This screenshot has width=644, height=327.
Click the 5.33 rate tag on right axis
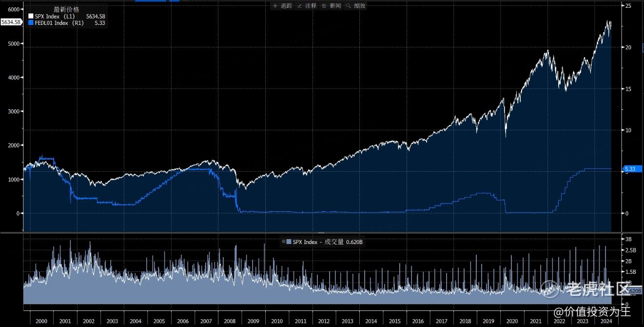click(x=633, y=169)
